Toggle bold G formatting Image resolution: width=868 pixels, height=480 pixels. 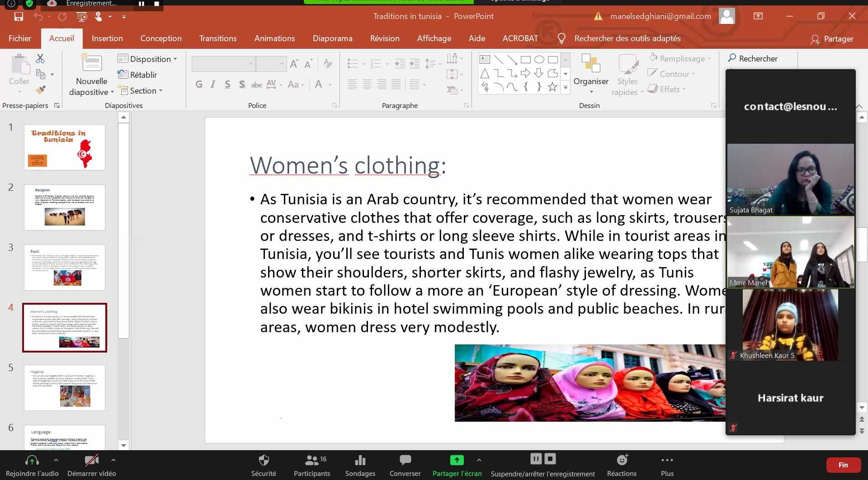pyautogui.click(x=198, y=85)
